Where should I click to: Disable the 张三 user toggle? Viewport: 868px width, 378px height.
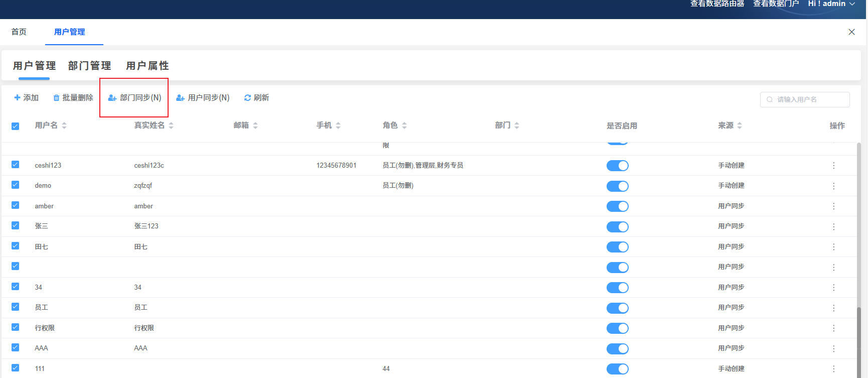[617, 227]
